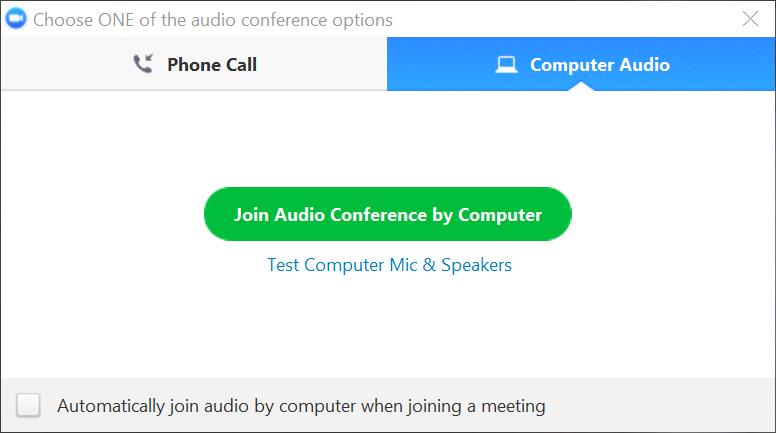Screen dimensions: 776x433
Task: Click the 'Phone Call' tab text label
Action: click(212, 65)
